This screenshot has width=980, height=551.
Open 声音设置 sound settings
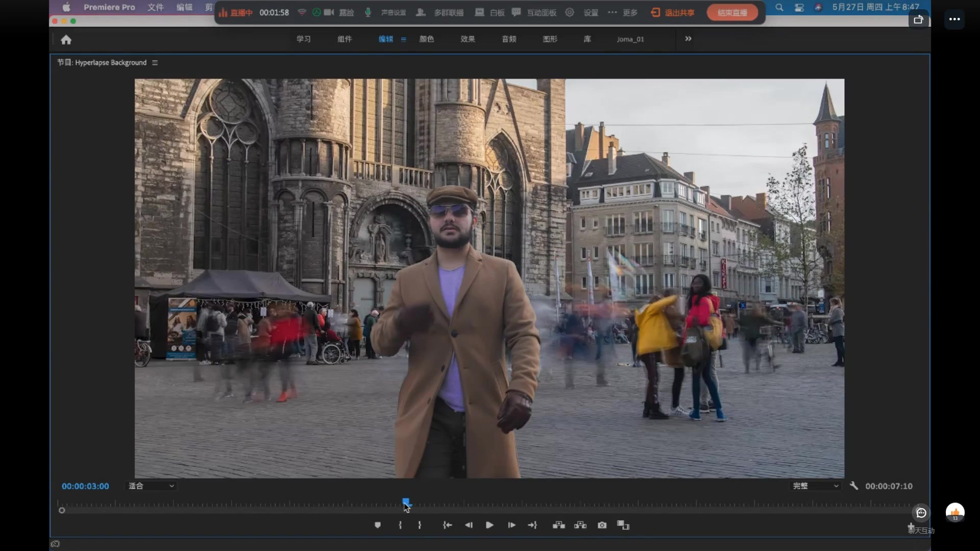click(x=393, y=13)
